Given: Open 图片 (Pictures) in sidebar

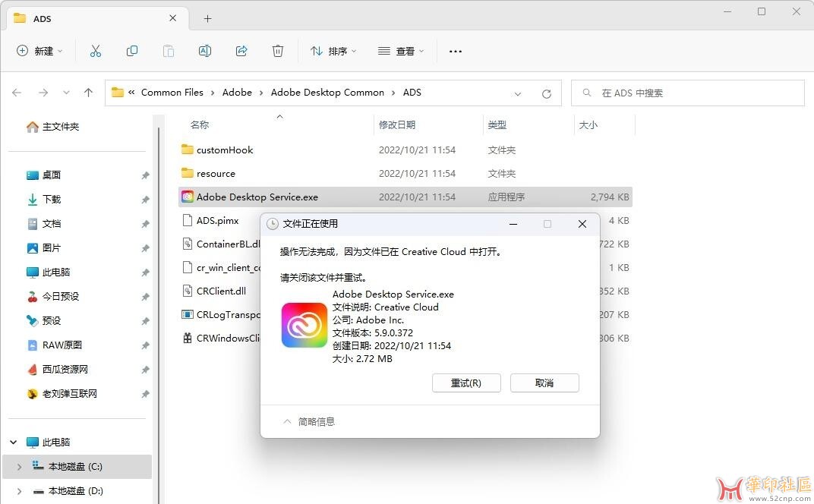Looking at the screenshot, I should click(43, 248).
